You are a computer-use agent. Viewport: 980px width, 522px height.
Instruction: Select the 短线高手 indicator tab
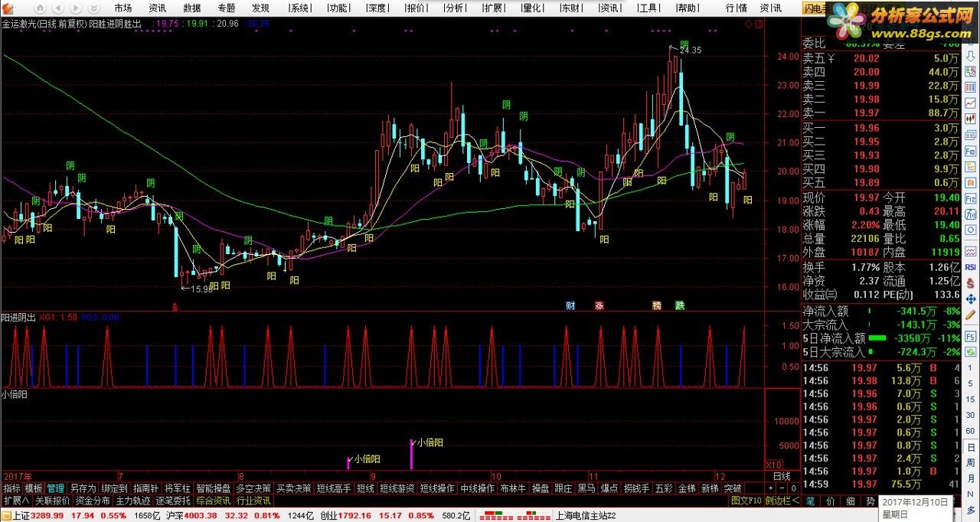(x=333, y=488)
